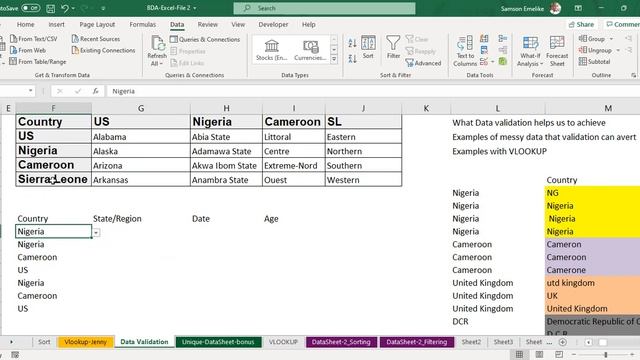Switch to Unique-DataSheet-bonus sheet tab
640x360 pixels.
(x=218, y=342)
